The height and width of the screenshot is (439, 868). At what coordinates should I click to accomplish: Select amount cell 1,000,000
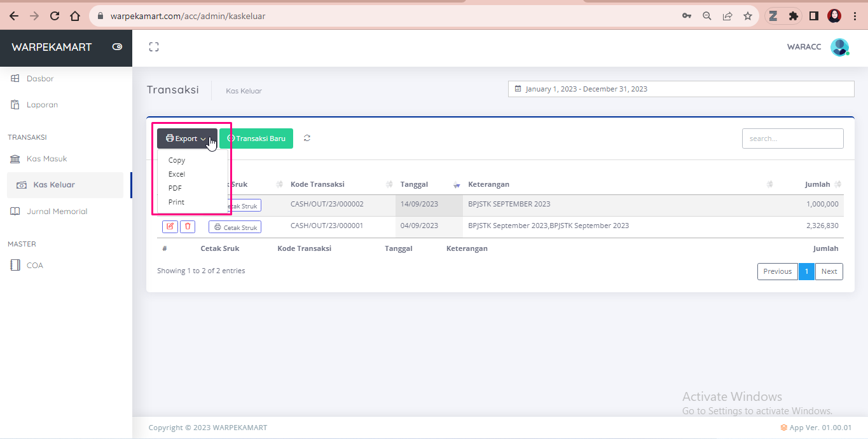point(822,204)
